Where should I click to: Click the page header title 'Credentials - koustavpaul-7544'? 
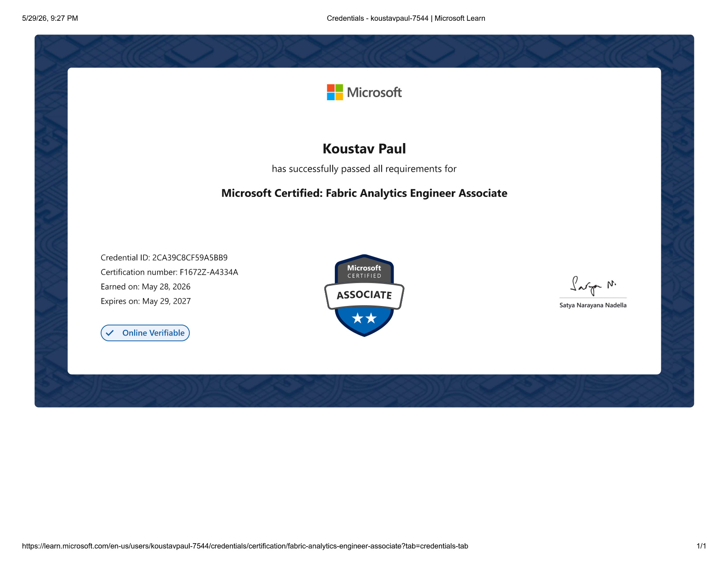(378, 18)
